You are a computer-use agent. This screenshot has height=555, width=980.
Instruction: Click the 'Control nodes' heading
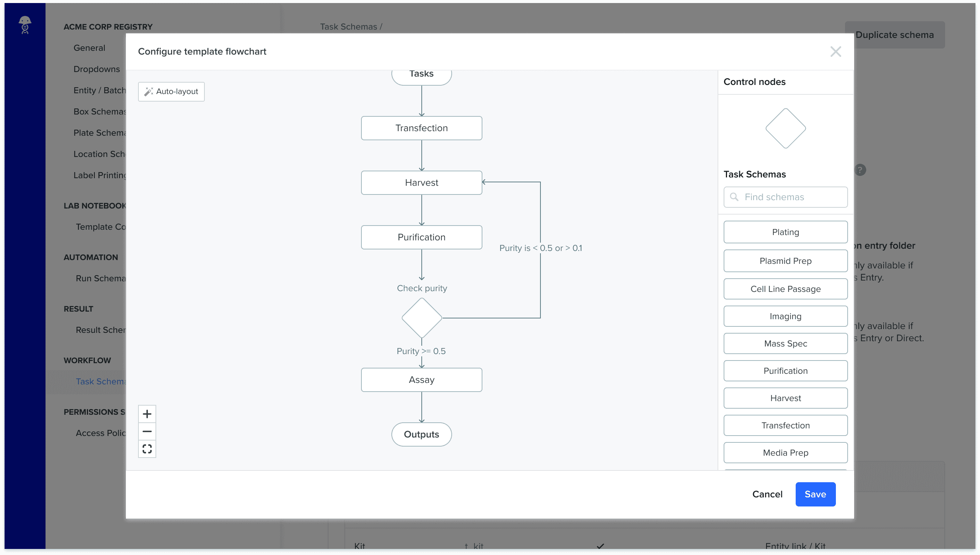754,82
